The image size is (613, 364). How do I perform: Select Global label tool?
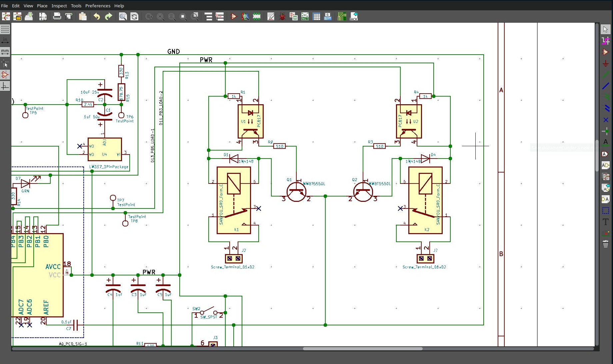[606, 154]
